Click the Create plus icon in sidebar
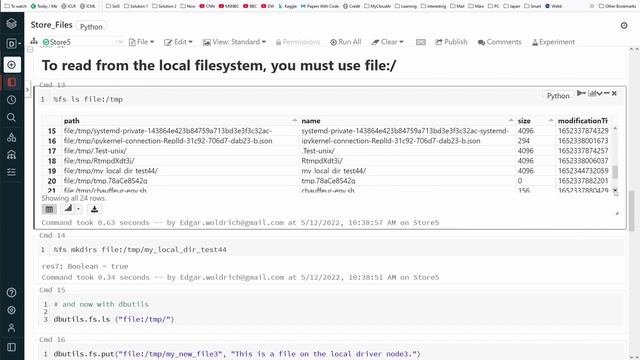The image size is (640, 360). point(12,65)
